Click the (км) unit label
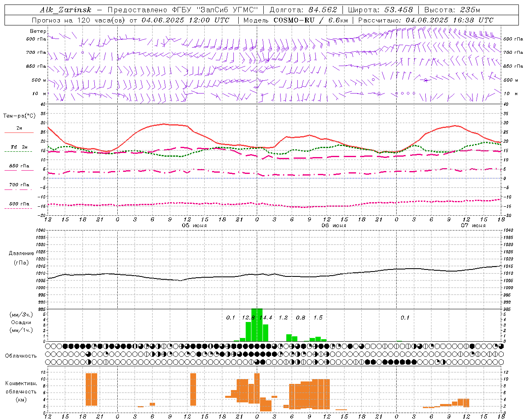 tap(21, 399)
